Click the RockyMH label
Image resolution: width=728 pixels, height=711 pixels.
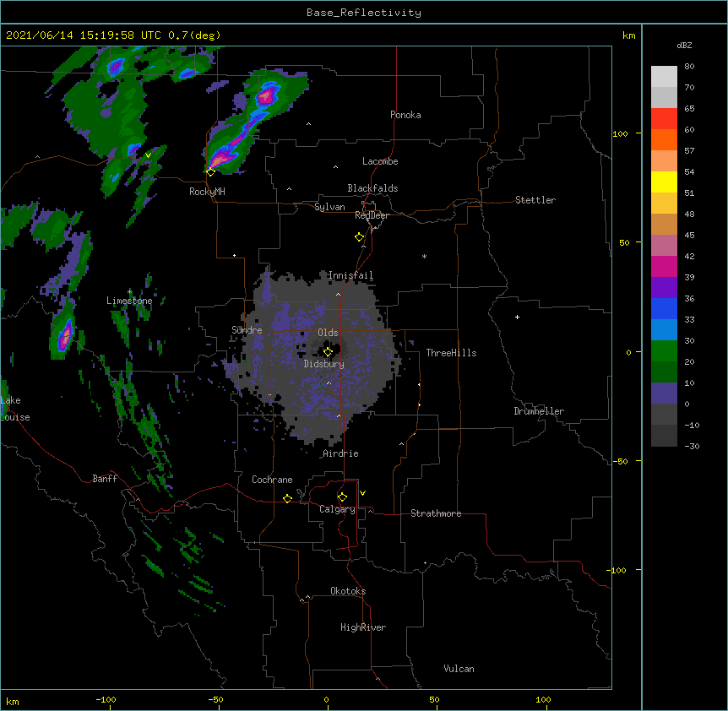[x=207, y=192]
